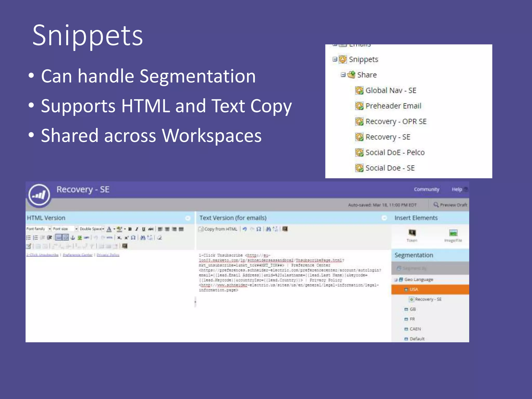
Task: Click the 1-Click Unsubscribe link
Action: coord(42,255)
